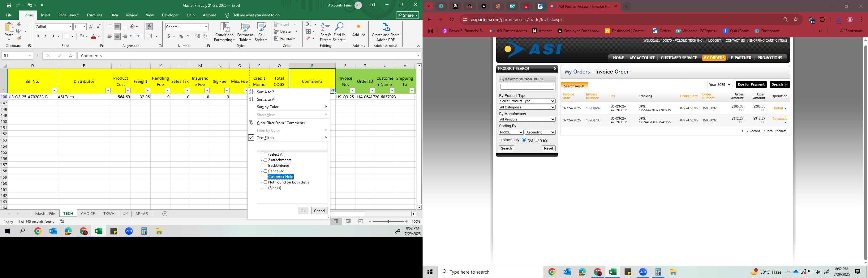Screen dimensions: 868x278
Task: Click the Percent Style icon
Action: (x=181, y=36)
